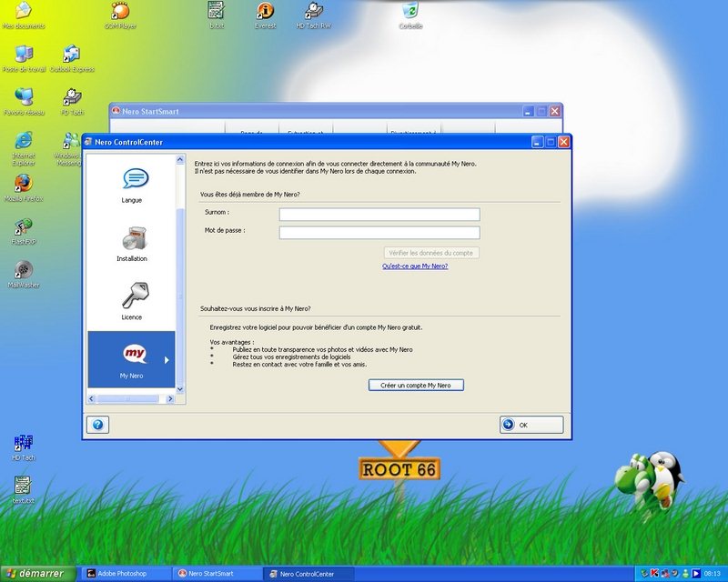The image size is (728, 582).
Task: Select the Internet Explorer desktop icon
Action: [24, 148]
